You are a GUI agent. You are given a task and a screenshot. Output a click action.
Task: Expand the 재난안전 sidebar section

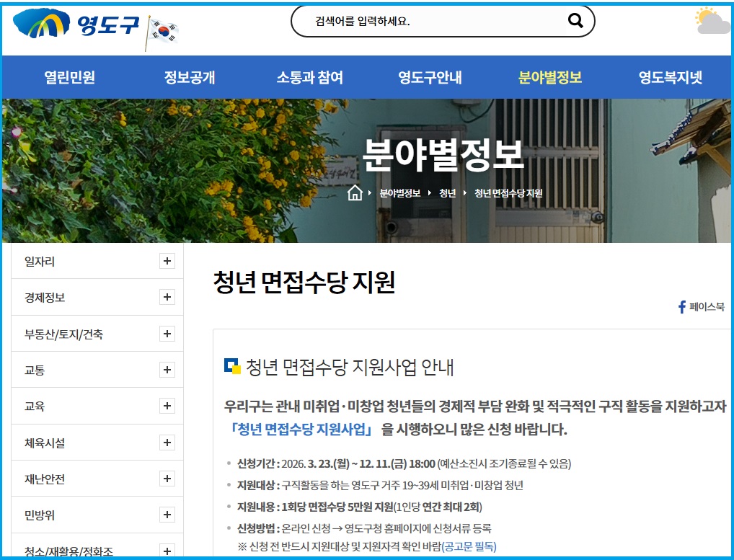(167, 478)
